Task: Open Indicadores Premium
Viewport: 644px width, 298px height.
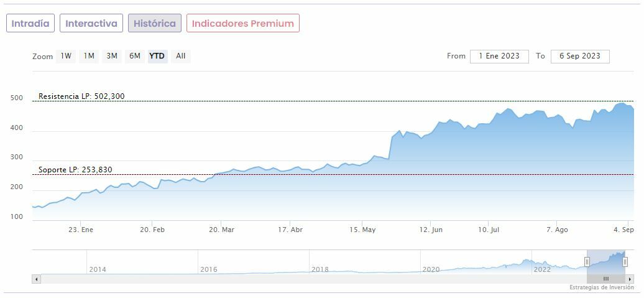Action: pos(242,24)
